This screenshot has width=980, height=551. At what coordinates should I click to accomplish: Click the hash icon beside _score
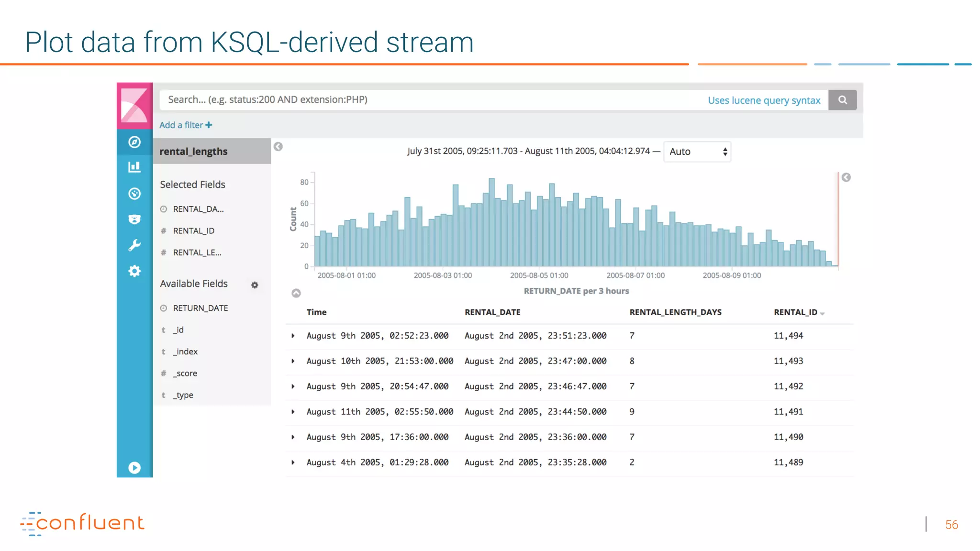click(164, 374)
